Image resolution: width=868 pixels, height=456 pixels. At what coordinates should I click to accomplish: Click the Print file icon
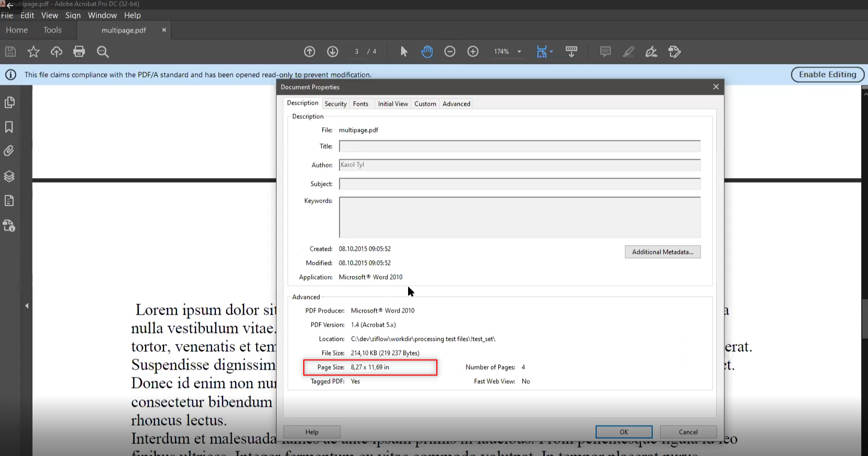(x=79, y=51)
